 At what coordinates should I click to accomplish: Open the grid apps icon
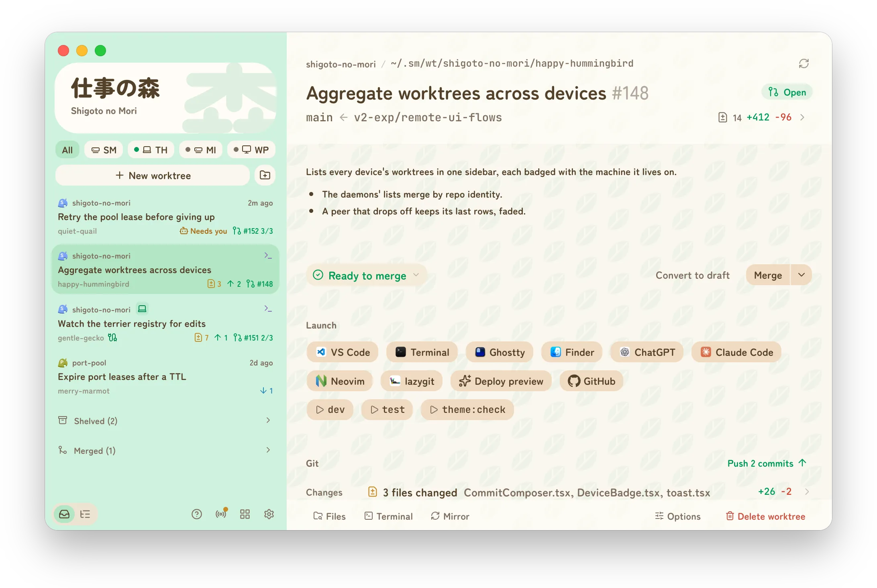245,514
